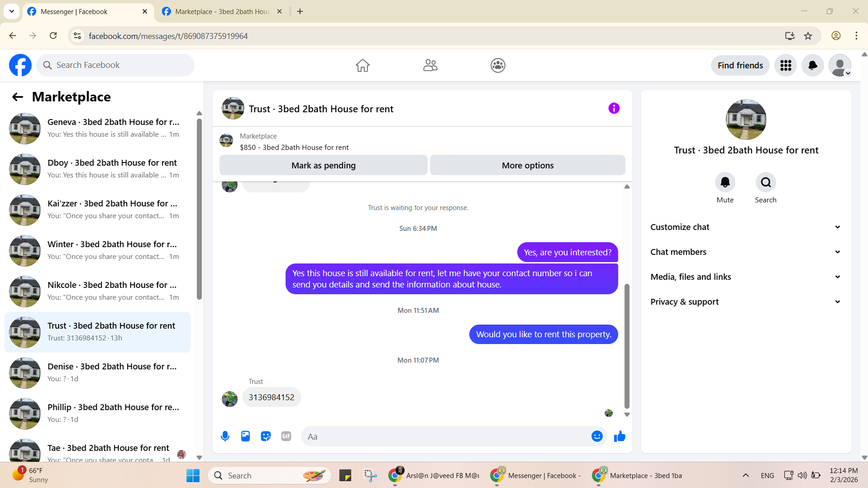Record a voice clip with microphone icon
This screenshot has height=488, width=868.
pos(225,436)
